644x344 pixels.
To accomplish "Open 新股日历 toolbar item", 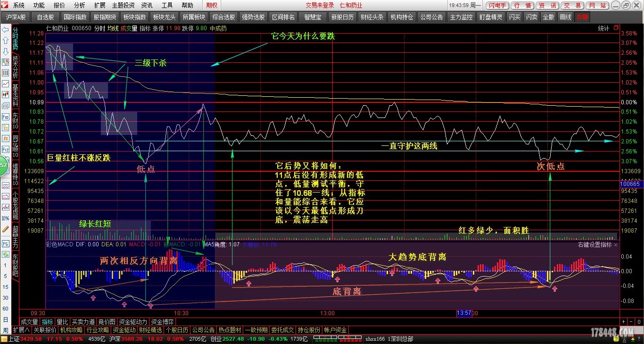I will [x=342, y=17].
